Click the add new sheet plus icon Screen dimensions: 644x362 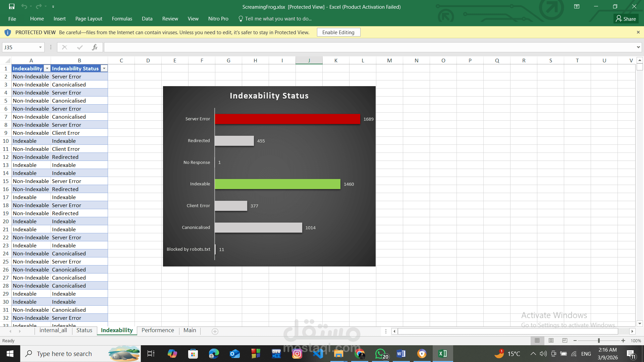(215, 331)
